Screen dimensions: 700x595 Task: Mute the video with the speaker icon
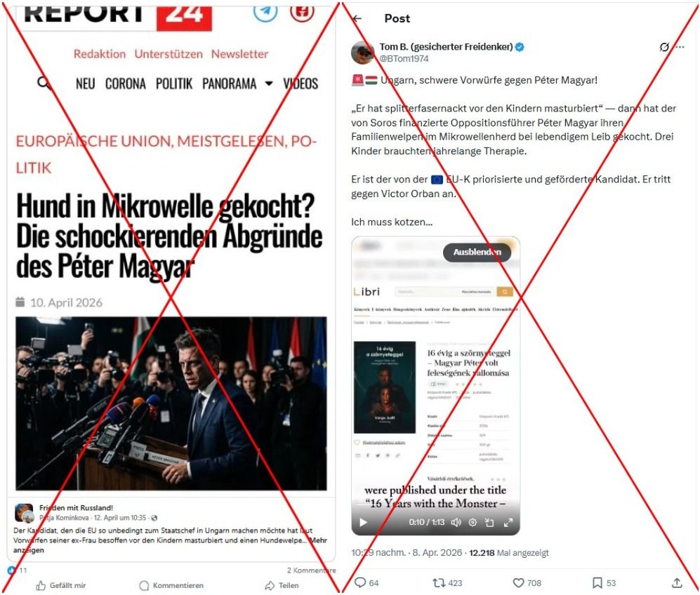(456, 522)
